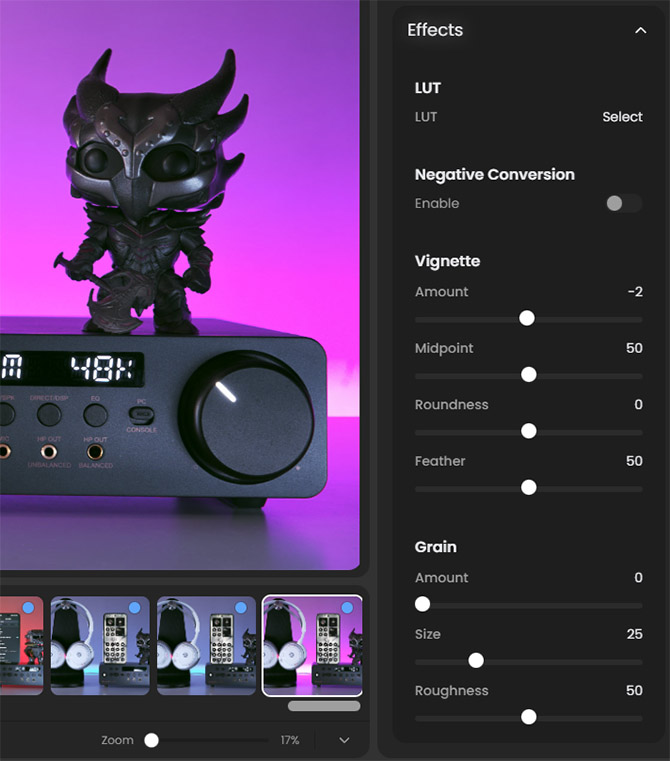The width and height of the screenshot is (670, 761).
Task: Click the Grain Roughness slider handle
Action: [x=529, y=717]
